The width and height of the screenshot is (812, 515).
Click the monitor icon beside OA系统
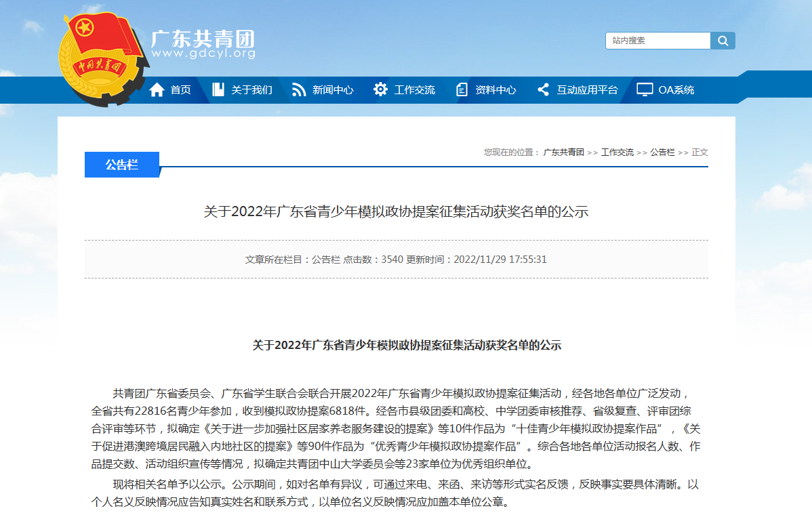[x=645, y=89]
